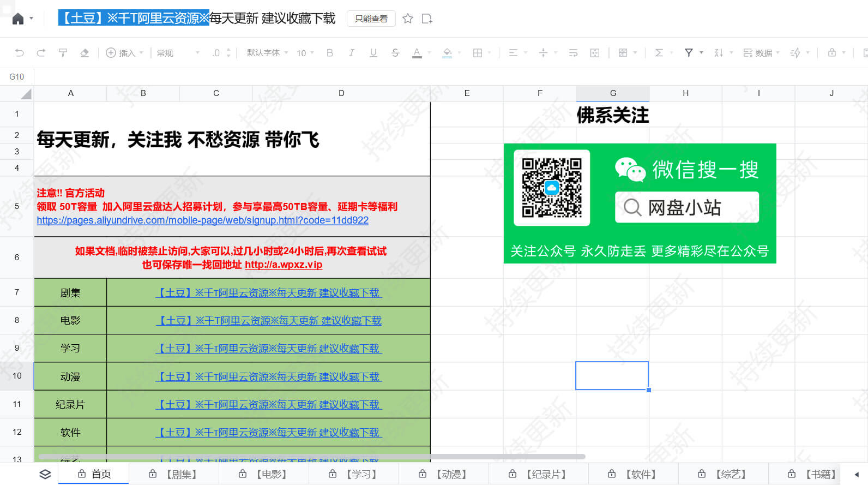This screenshot has width=868, height=485.
Task: Switch to the 【学习】 sheet tab
Action: pyautogui.click(x=354, y=474)
